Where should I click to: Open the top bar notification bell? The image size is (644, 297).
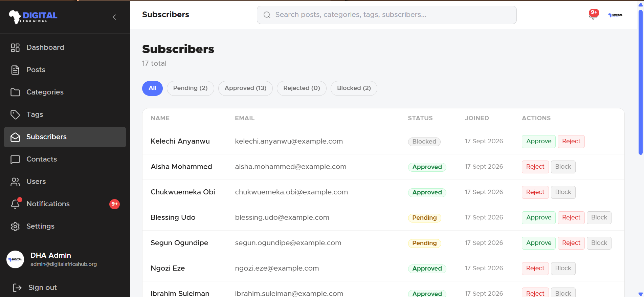593,15
